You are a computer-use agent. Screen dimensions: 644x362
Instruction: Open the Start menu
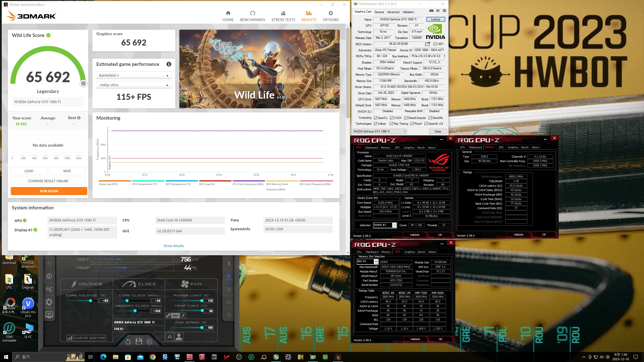(6, 357)
